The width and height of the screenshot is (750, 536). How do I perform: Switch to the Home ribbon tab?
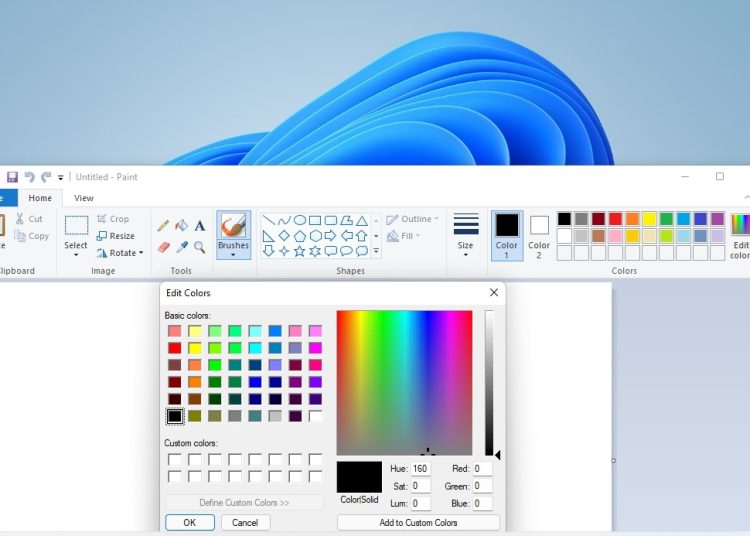click(x=40, y=198)
